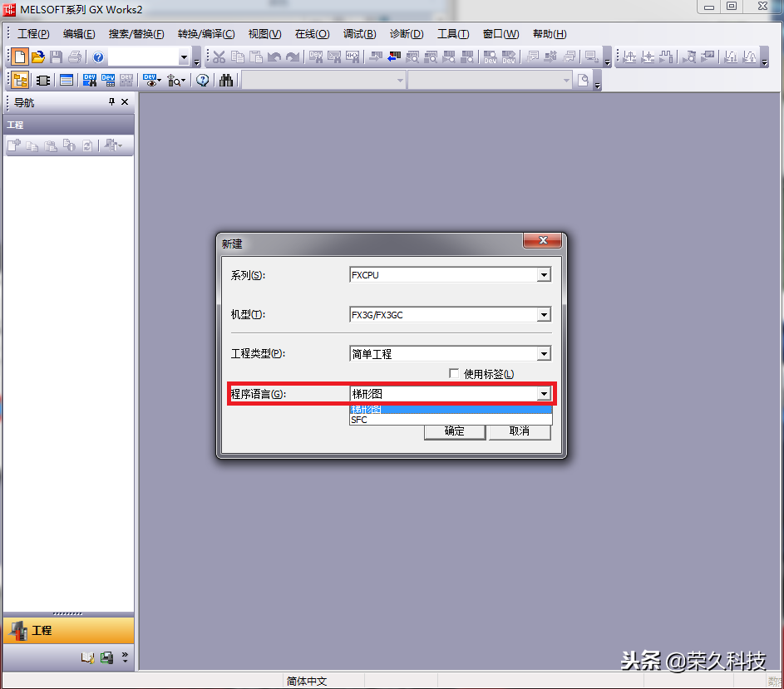Close the 导航 navigation panel
Viewport: 784px width, 689px height.
[126, 102]
